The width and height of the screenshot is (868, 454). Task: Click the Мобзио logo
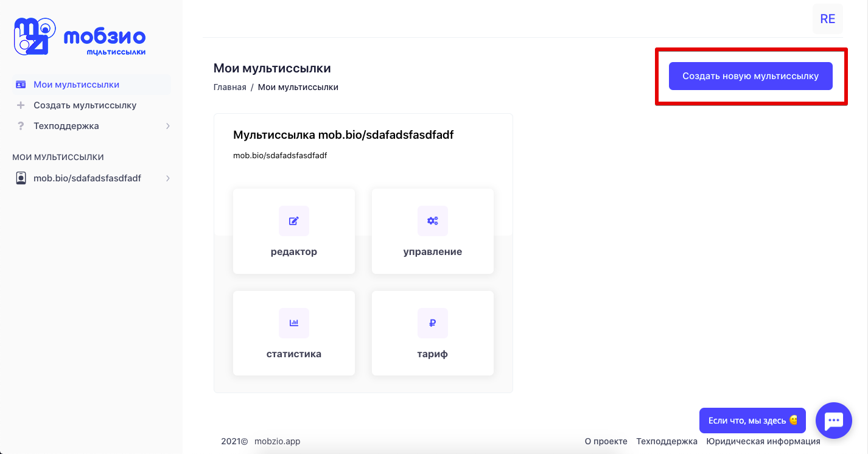pyautogui.click(x=80, y=37)
